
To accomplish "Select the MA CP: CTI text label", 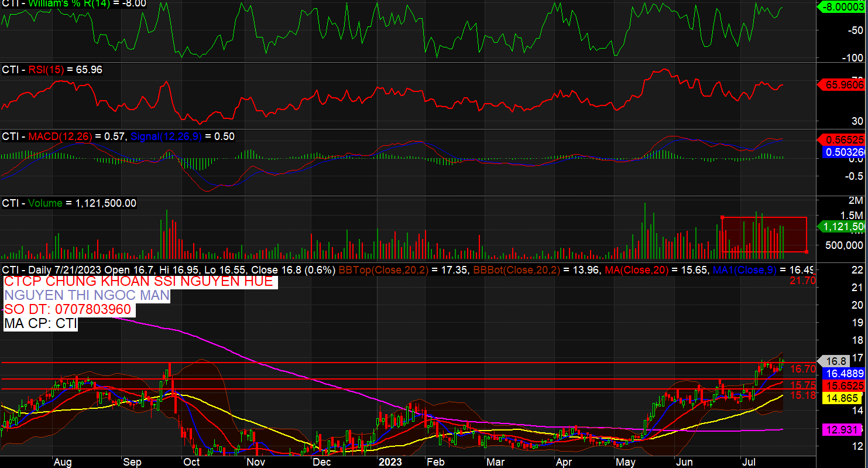I will (40, 323).
